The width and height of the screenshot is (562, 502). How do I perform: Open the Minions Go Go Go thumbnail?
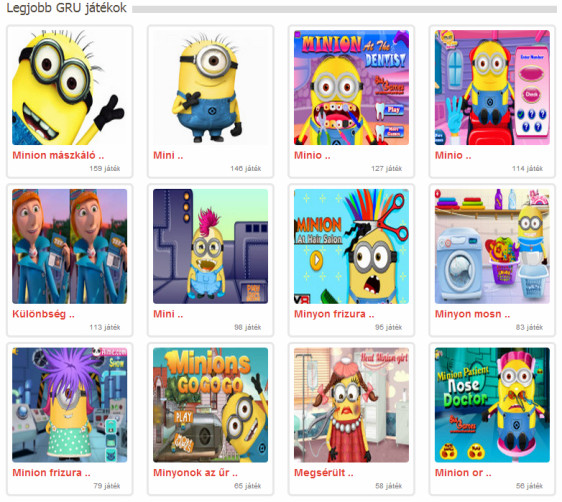(x=210, y=405)
